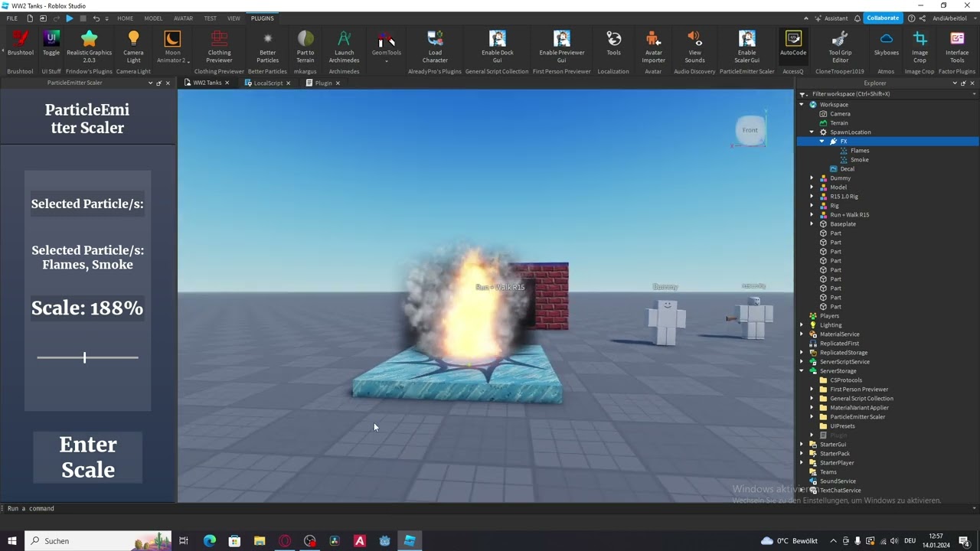Start playtest with the Play button

click(x=69, y=18)
